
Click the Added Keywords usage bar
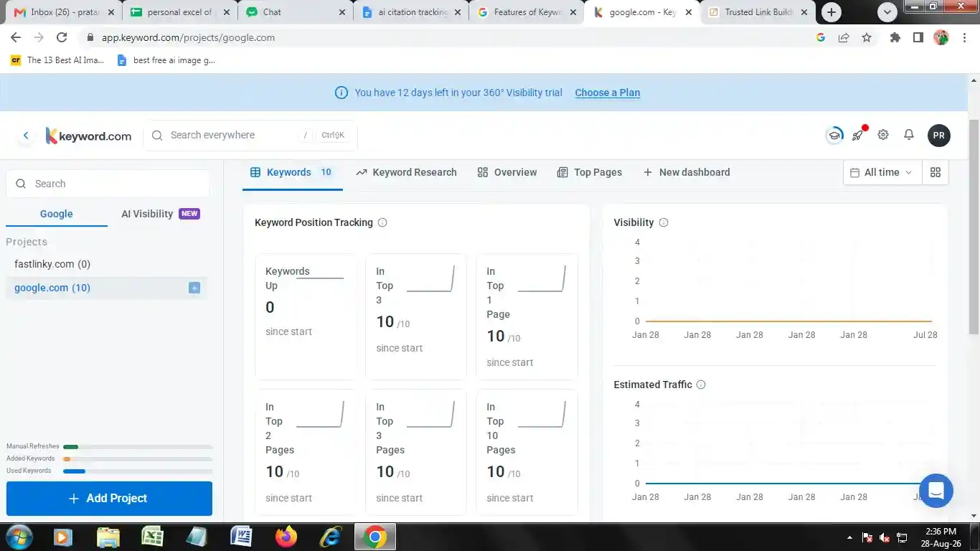pos(138,459)
